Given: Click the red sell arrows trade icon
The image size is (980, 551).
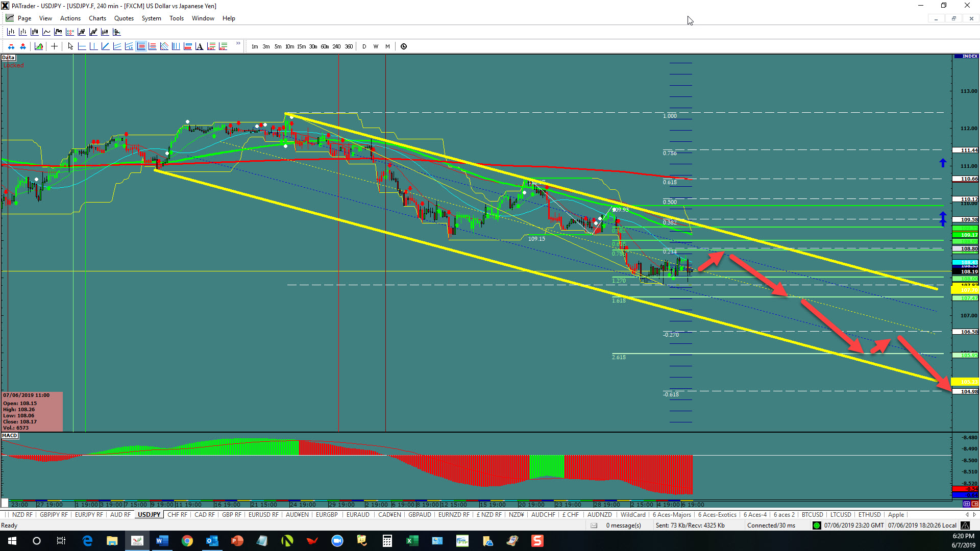Looking at the screenshot, I should pyautogui.click(x=11, y=46).
